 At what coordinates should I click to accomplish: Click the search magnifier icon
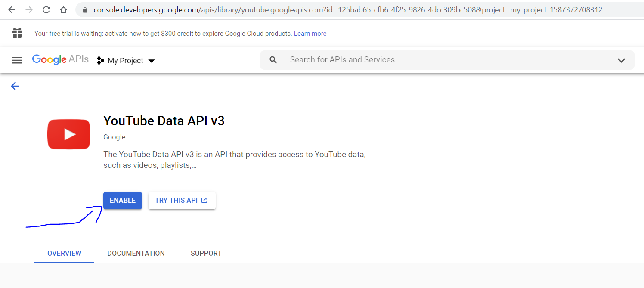(x=273, y=60)
